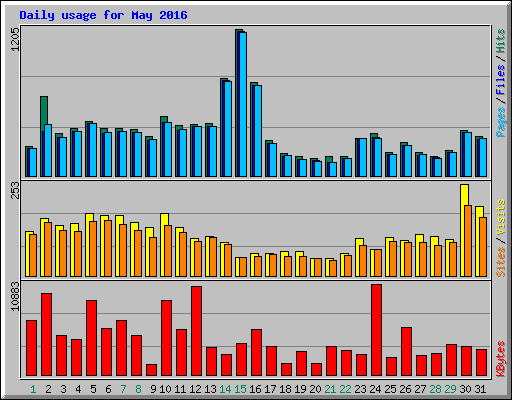
Task: Select the red KBytes bar for day 18
Action: 287,370
